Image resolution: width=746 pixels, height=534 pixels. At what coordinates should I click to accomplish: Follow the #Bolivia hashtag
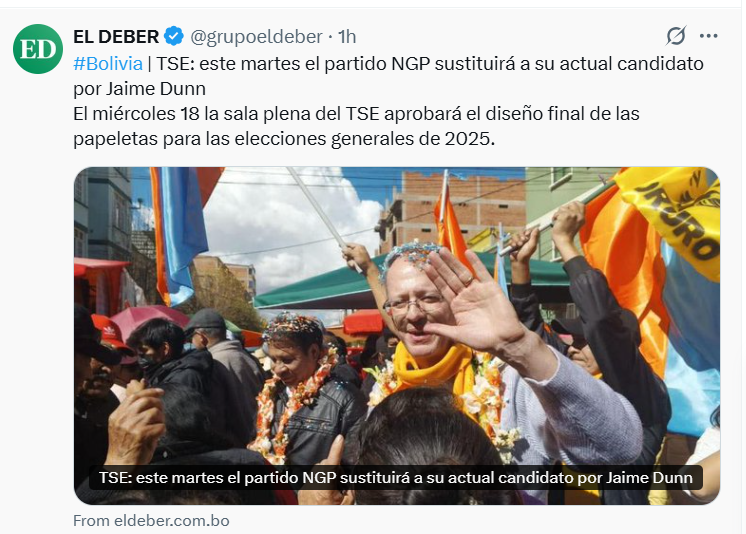108,63
